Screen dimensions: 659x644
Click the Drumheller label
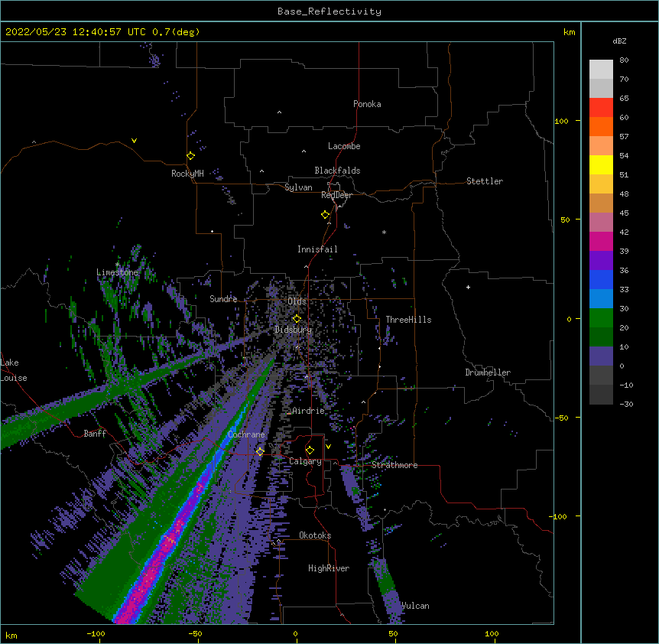point(488,372)
